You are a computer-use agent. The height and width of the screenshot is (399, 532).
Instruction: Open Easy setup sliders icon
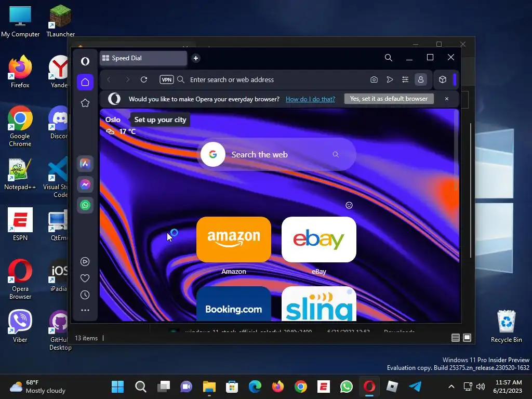pyautogui.click(x=405, y=79)
